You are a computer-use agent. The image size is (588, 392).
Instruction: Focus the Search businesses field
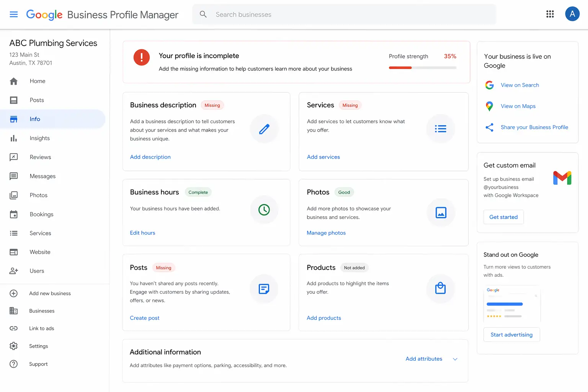pyautogui.click(x=345, y=15)
